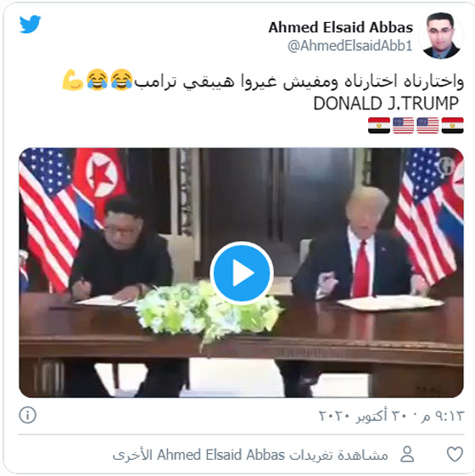Click the left American flag emoji

[x=404, y=126]
